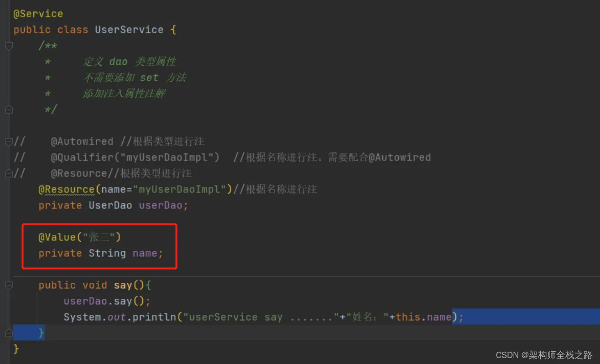
Task: Click comment text '添加注入属性注解'
Action: coord(124,94)
